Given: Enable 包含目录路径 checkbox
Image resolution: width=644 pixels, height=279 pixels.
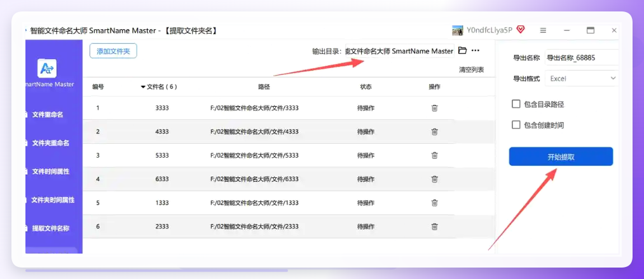Looking at the screenshot, I should pos(516,104).
